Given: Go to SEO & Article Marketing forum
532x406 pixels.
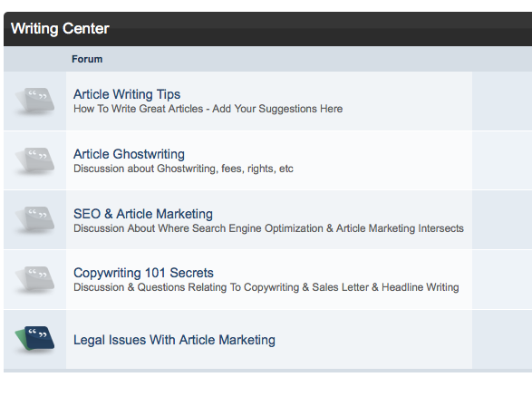Looking at the screenshot, I should pyautogui.click(x=143, y=214).
